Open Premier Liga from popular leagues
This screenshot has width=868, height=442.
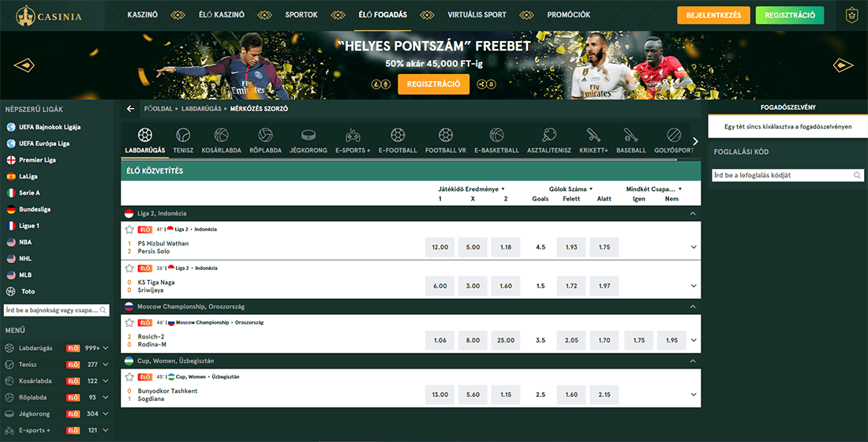(39, 159)
